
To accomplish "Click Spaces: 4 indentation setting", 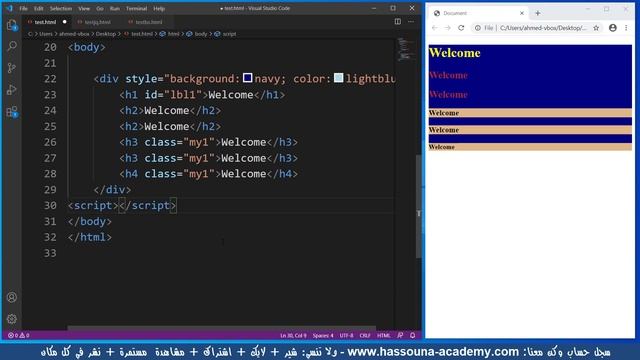I will point(323,336).
